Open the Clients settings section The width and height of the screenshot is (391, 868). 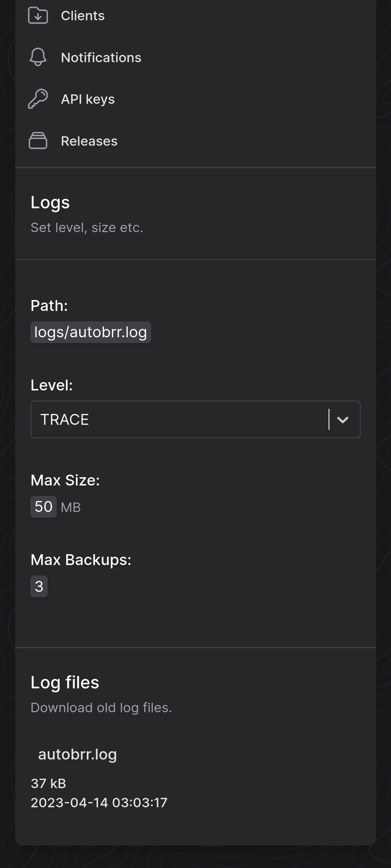tap(82, 16)
